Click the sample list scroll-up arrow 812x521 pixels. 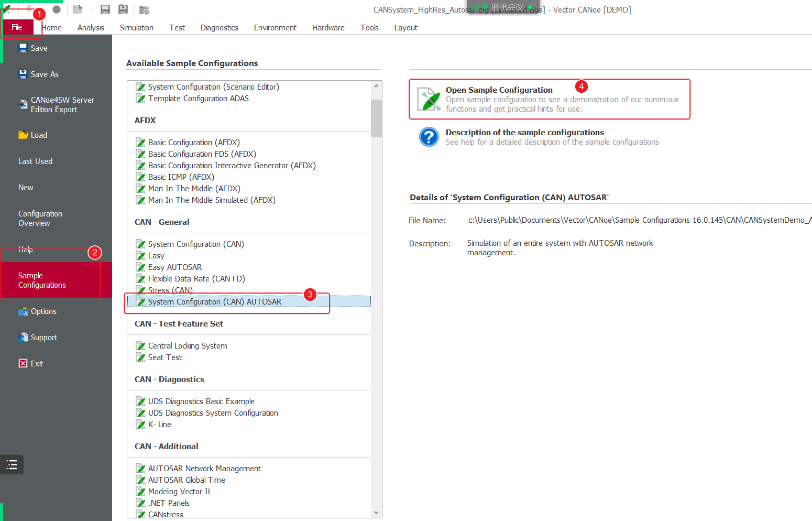click(376, 86)
